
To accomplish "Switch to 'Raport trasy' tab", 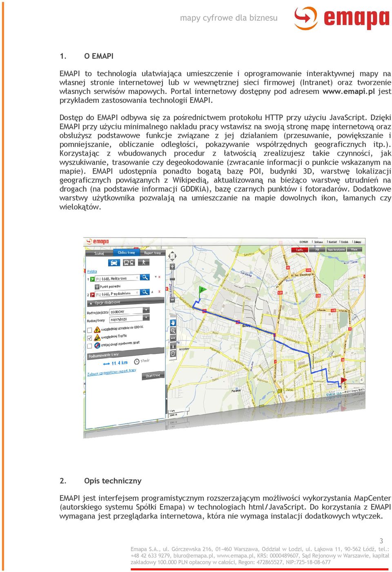I will (153, 253).
